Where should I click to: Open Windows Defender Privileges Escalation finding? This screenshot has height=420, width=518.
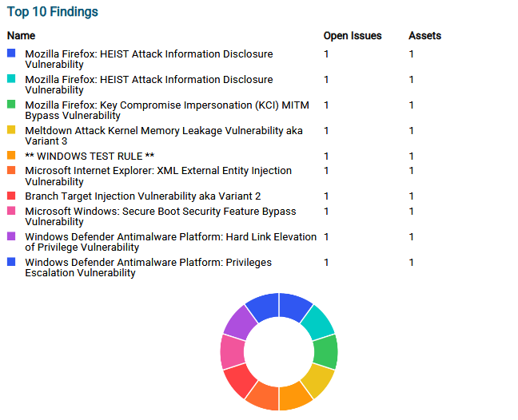148,267
